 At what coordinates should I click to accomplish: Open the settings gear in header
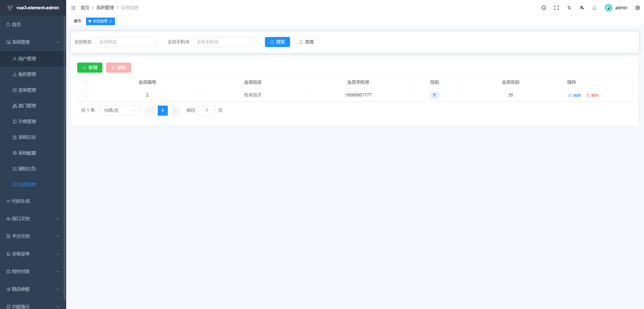pos(637,8)
